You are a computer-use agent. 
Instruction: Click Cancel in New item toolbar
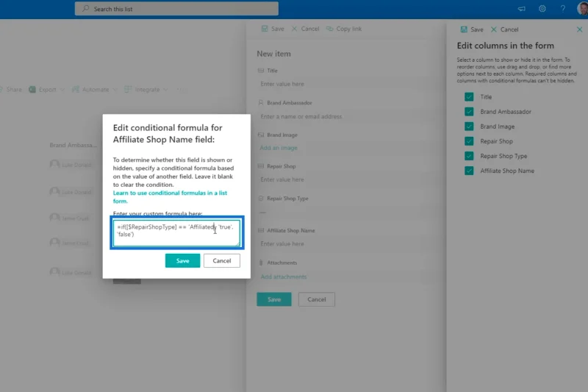pos(305,29)
